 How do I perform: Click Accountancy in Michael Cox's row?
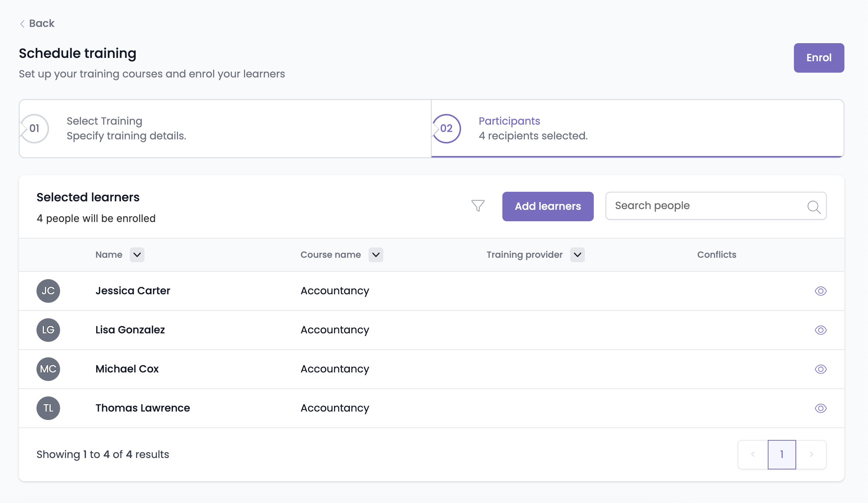tap(335, 369)
